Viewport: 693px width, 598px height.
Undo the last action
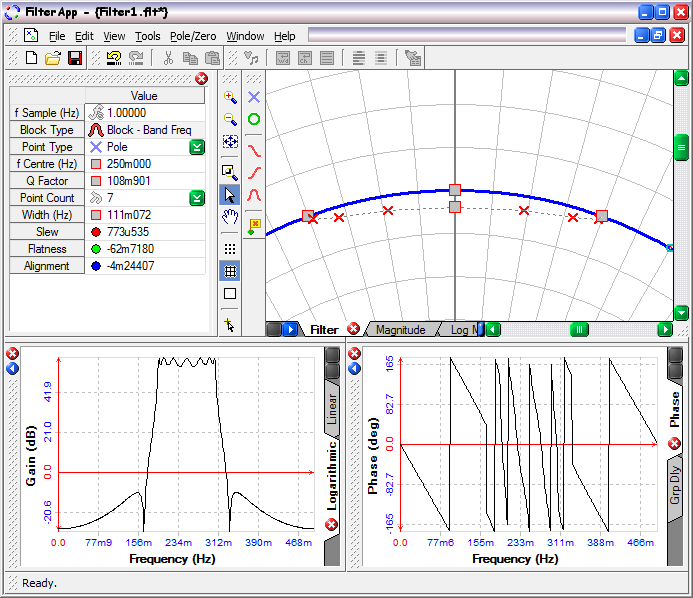point(114,58)
